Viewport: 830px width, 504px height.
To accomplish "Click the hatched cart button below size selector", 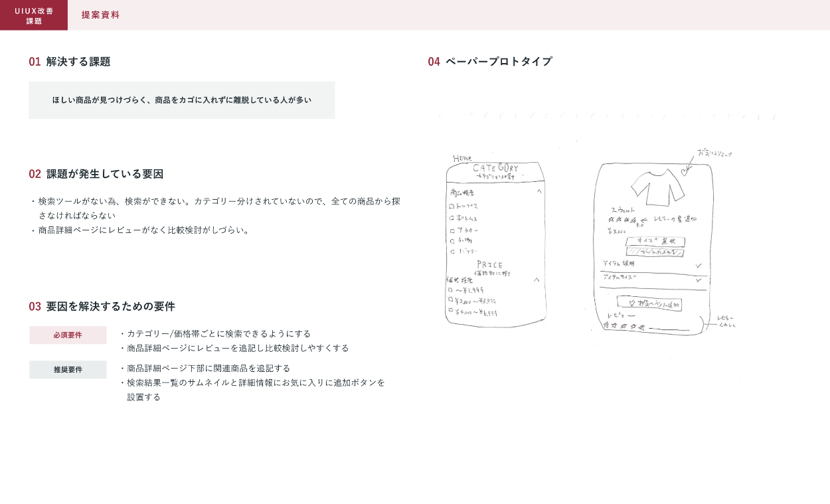I will click(x=655, y=252).
